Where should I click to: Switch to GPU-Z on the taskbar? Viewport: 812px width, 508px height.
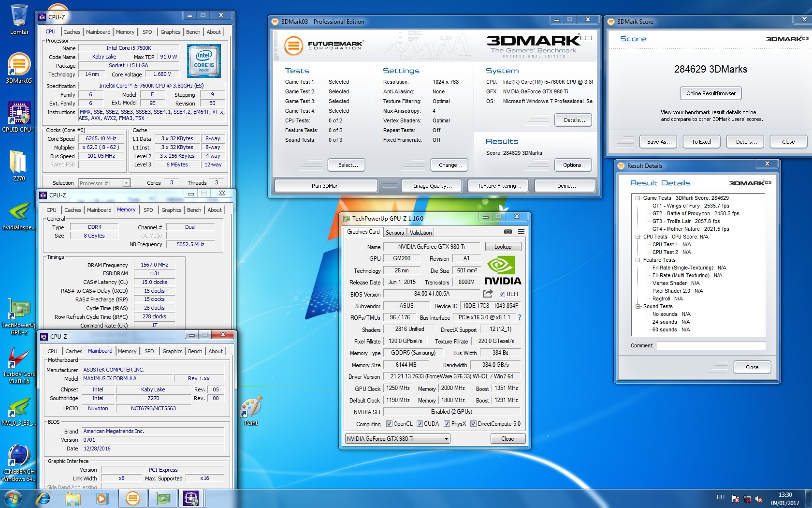(163, 498)
